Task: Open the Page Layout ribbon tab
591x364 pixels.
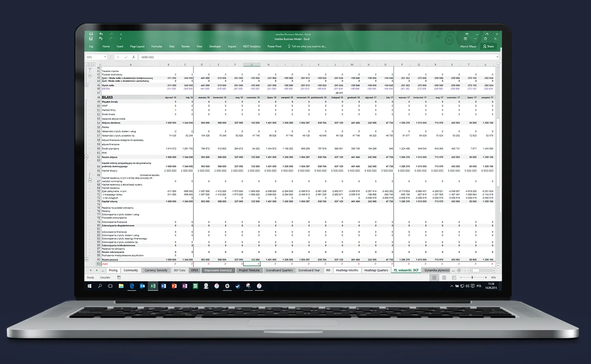Action: pos(137,46)
